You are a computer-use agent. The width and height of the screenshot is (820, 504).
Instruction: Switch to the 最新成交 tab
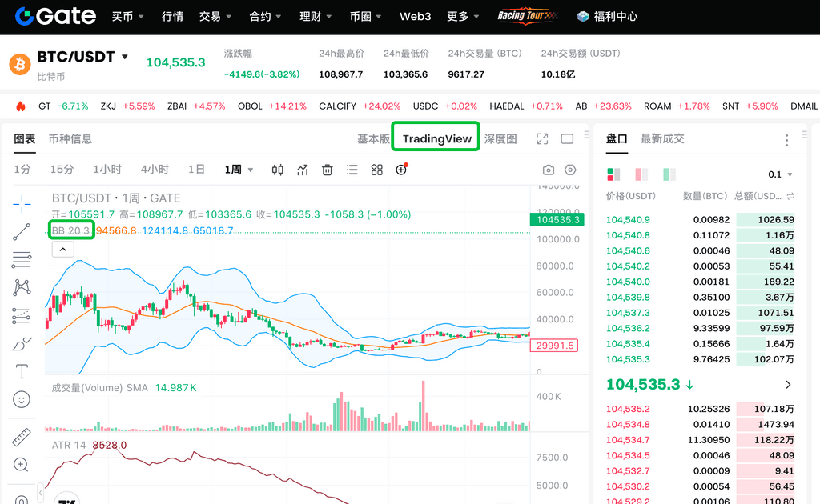point(662,138)
